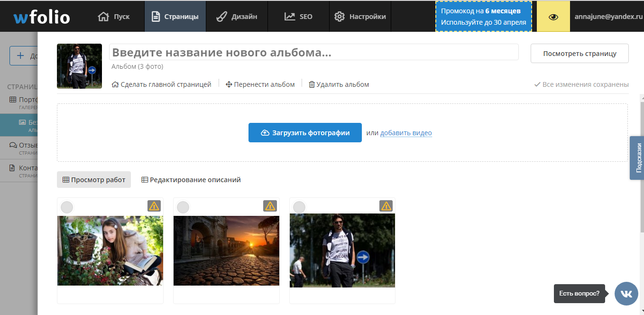Click the Настройки gear icon
Screen dimensions: 644x315
point(340,16)
